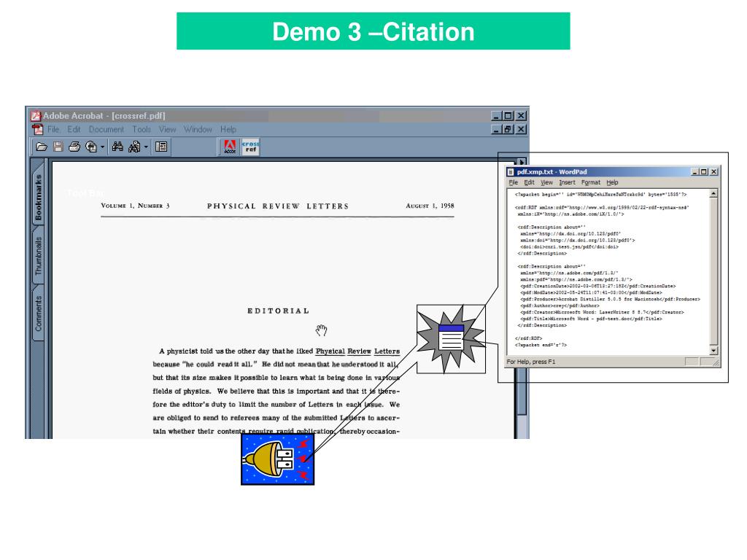Open WordPad's Help menu

612,182
